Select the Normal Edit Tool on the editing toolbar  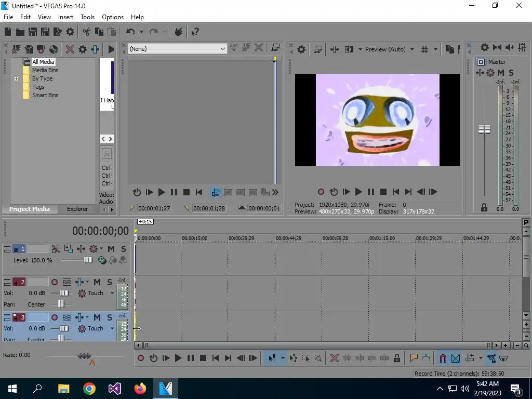[272, 358]
